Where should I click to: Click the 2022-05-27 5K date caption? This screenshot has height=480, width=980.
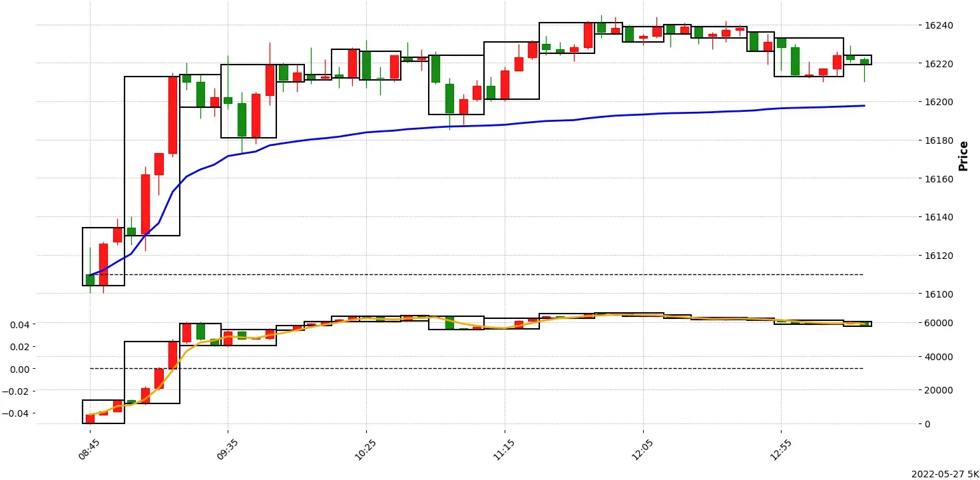(944, 473)
